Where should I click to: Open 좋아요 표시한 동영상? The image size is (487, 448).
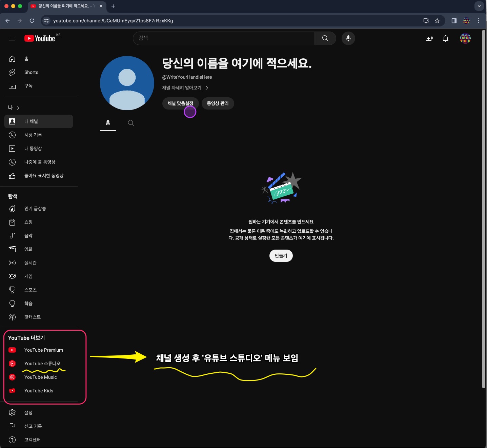(x=39, y=176)
